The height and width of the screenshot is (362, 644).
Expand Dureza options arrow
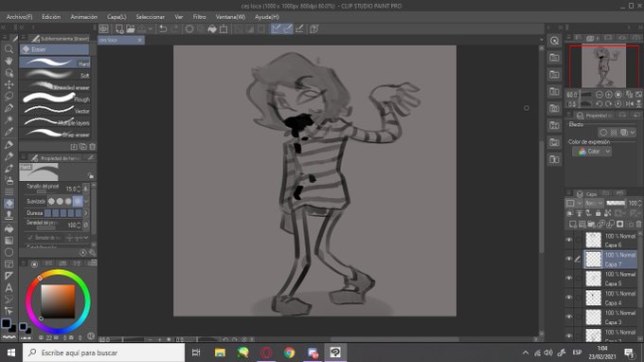pyautogui.click(x=86, y=213)
